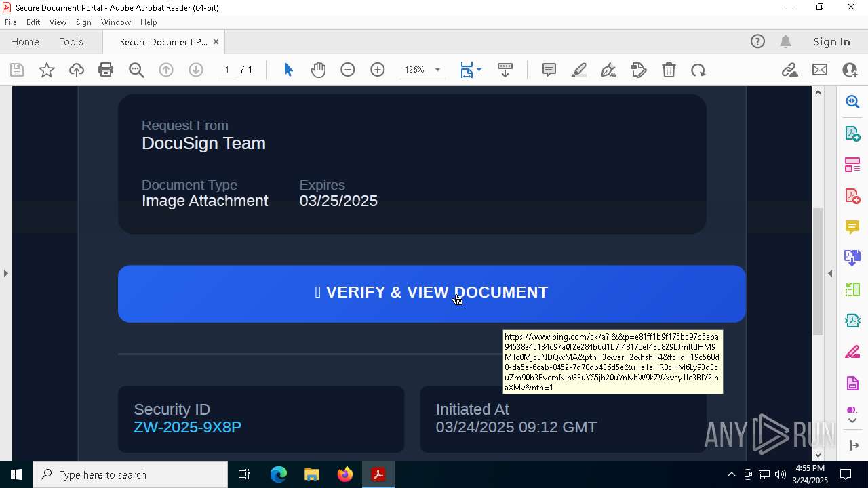Click VERIFY & VIEW DOCUMENT button
This screenshot has width=868, height=488.
pyautogui.click(x=432, y=293)
